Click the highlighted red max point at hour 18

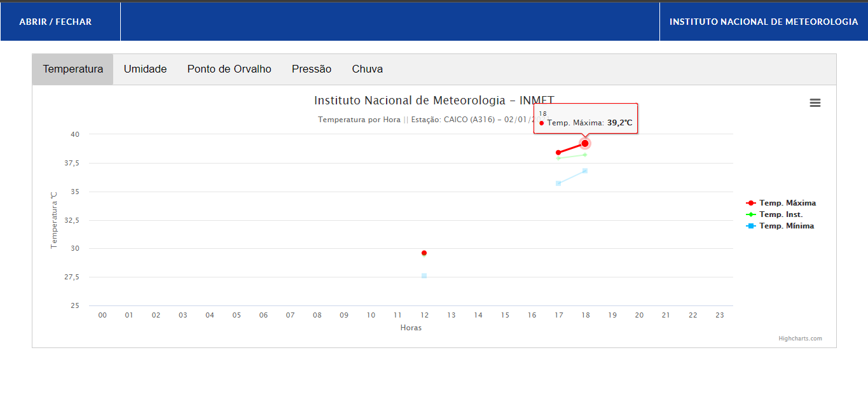(x=585, y=144)
